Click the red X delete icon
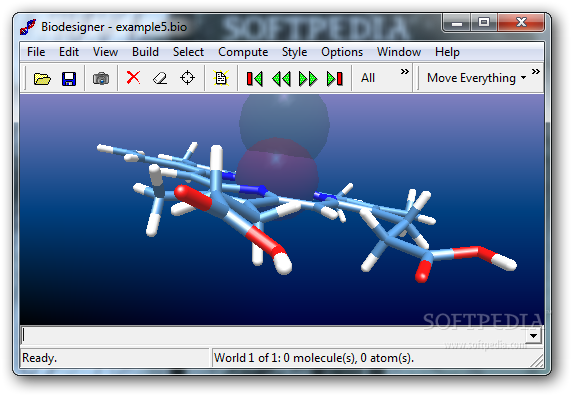The width and height of the screenshot is (572, 396). pos(133,78)
